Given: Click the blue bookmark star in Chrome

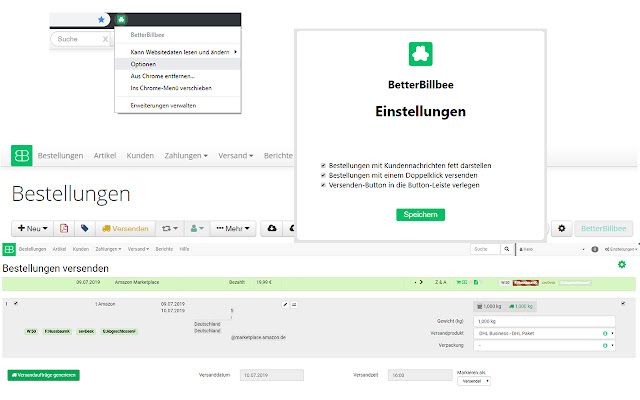Looking at the screenshot, I should [x=101, y=19].
